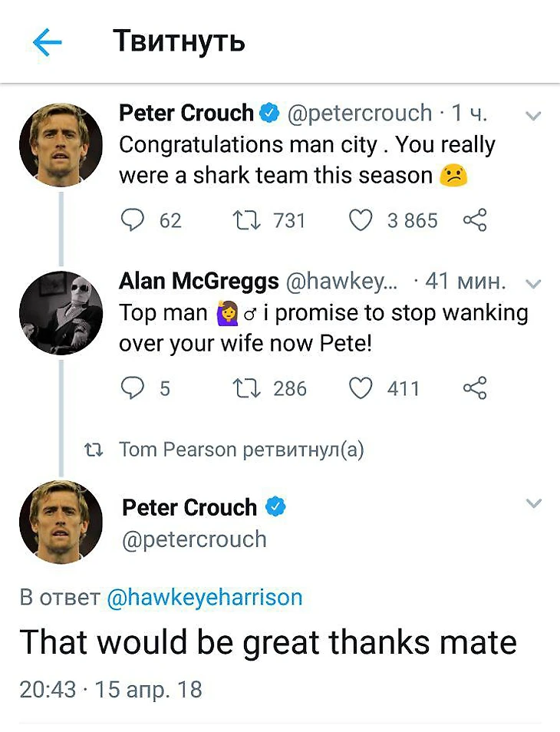Viewport: 560px width, 732px height.
Task: Expand options chevron on main reply tweet
Action: 534,504
